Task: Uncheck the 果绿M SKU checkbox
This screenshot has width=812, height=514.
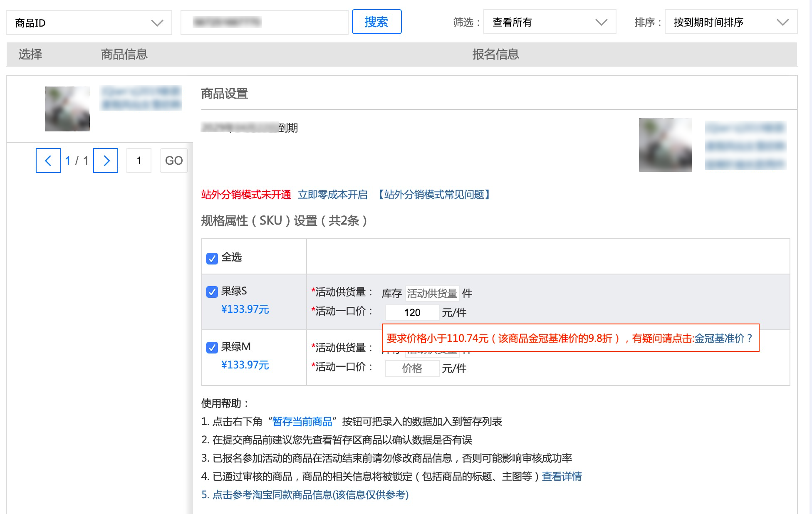Action: (x=212, y=348)
